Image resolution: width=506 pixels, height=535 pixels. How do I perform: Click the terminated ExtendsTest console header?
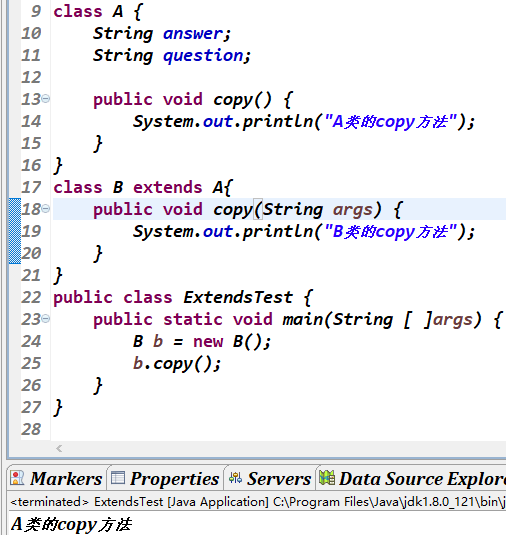pyautogui.click(x=258, y=502)
